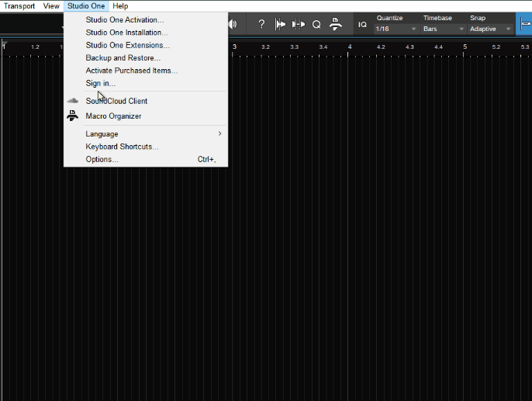This screenshot has height=401, width=532.
Task: Choose Studio One Extensions
Action: (146, 45)
